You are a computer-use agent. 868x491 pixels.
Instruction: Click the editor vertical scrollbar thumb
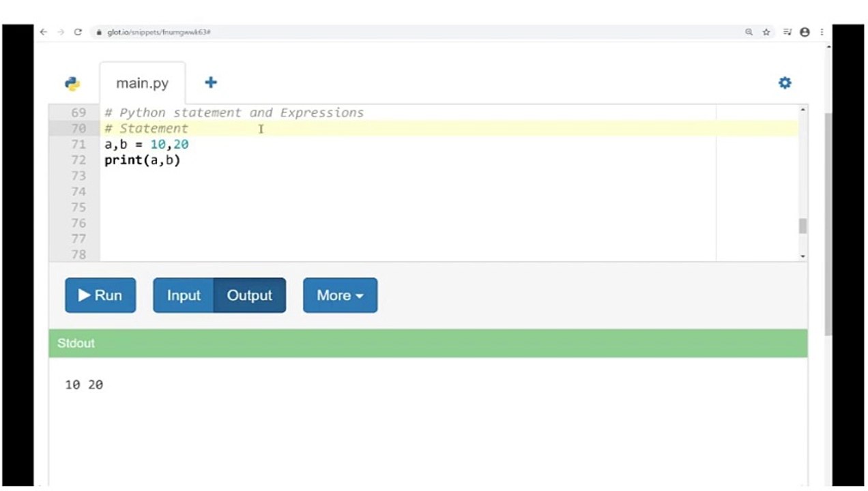tap(802, 226)
